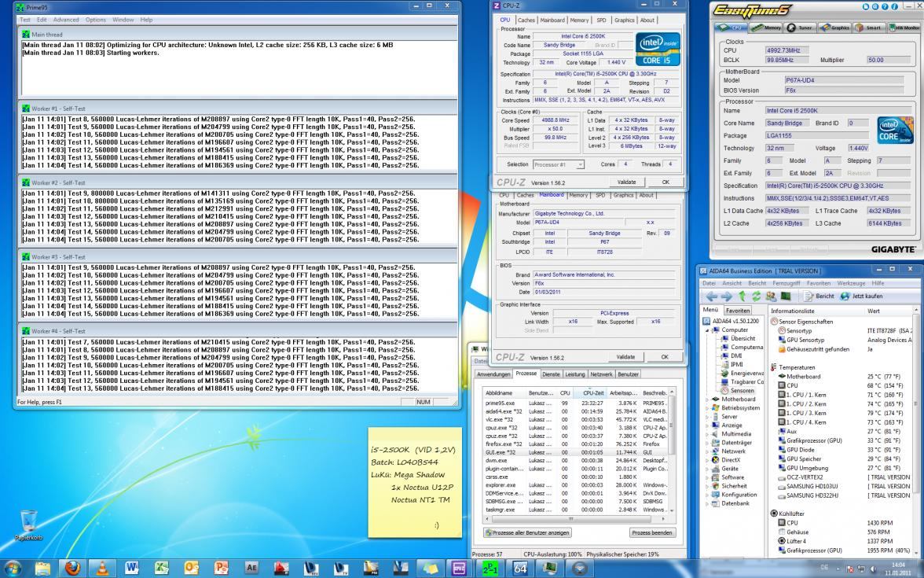Open the Tuner tab in EasyTune6
Screen dimensions: 924x578
tap(800, 28)
